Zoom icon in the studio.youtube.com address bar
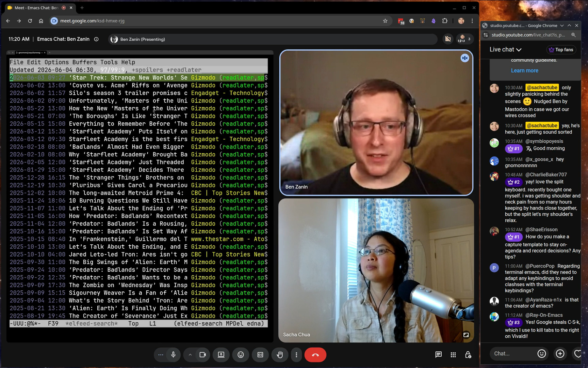This screenshot has width=588, height=368. click(573, 35)
